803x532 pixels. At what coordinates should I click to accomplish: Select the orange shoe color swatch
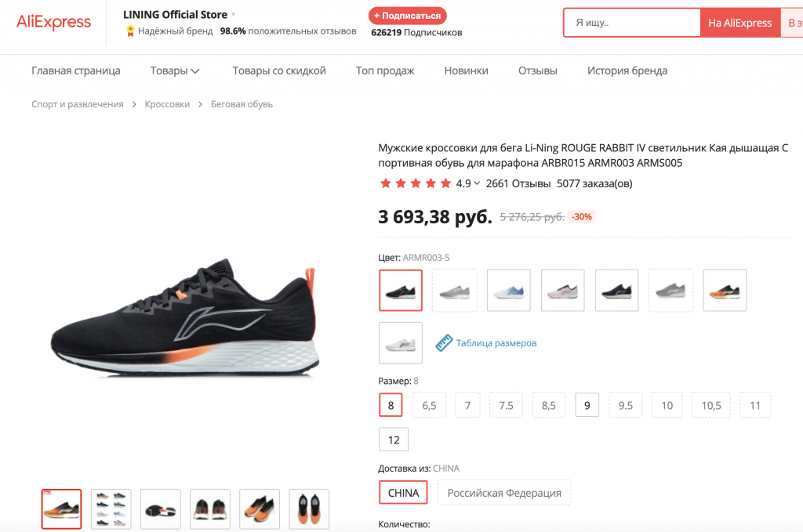725,290
